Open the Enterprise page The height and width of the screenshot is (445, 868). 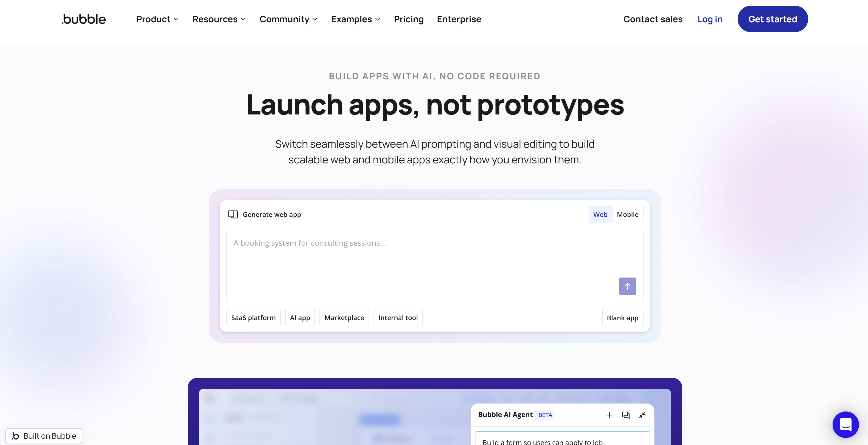(x=459, y=19)
